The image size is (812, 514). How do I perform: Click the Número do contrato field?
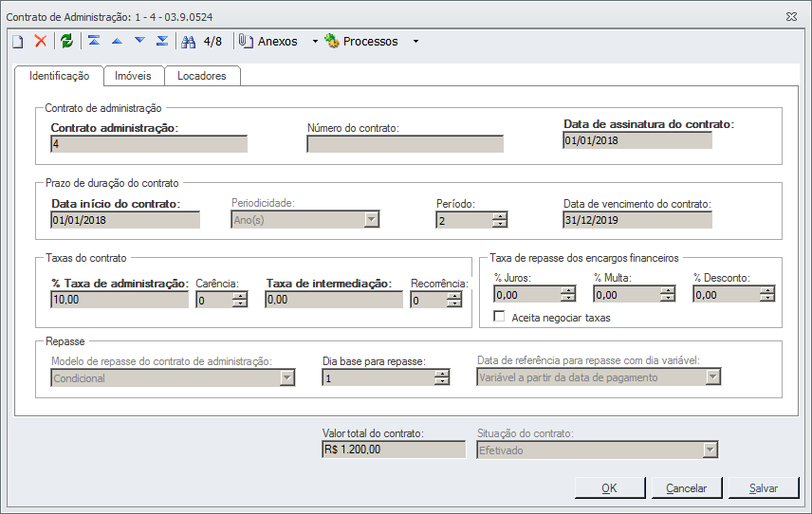pos(405,144)
